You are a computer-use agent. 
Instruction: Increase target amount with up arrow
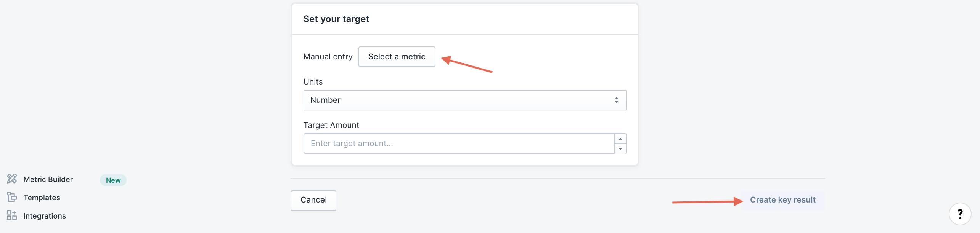coord(620,139)
